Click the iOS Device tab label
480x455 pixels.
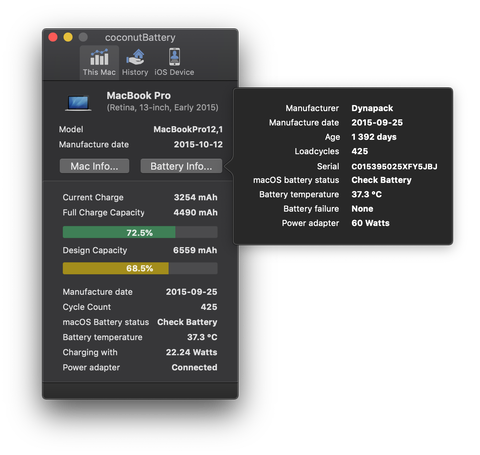[174, 72]
